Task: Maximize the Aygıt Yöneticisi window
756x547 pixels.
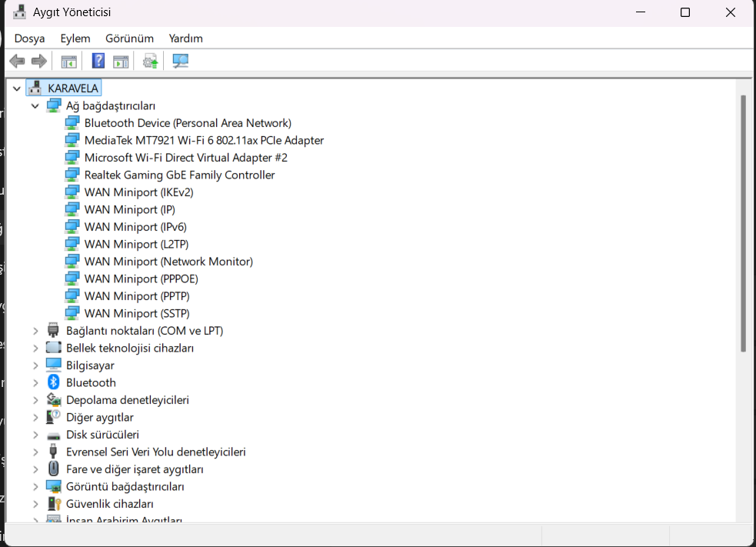Action: click(685, 12)
